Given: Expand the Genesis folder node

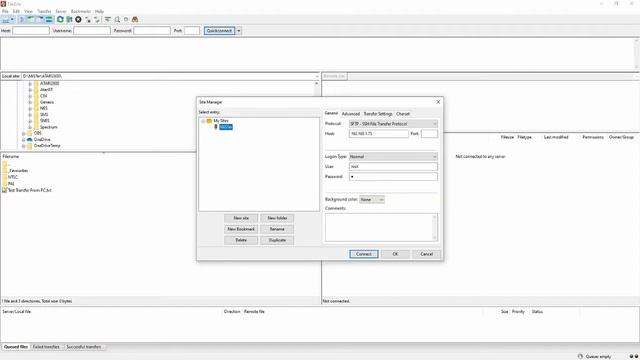Looking at the screenshot, I should [x=30, y=102].
